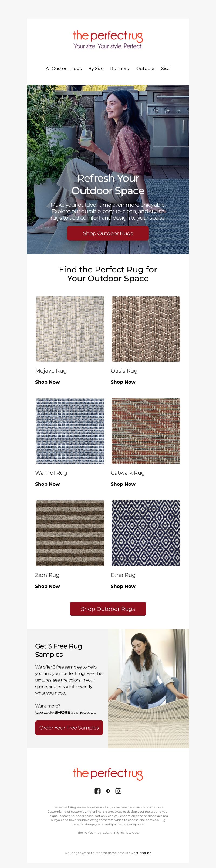This screenshot has height=868, width=216.
Task: Open the Pinterest social icon
Action: click(x=108, y=791)
